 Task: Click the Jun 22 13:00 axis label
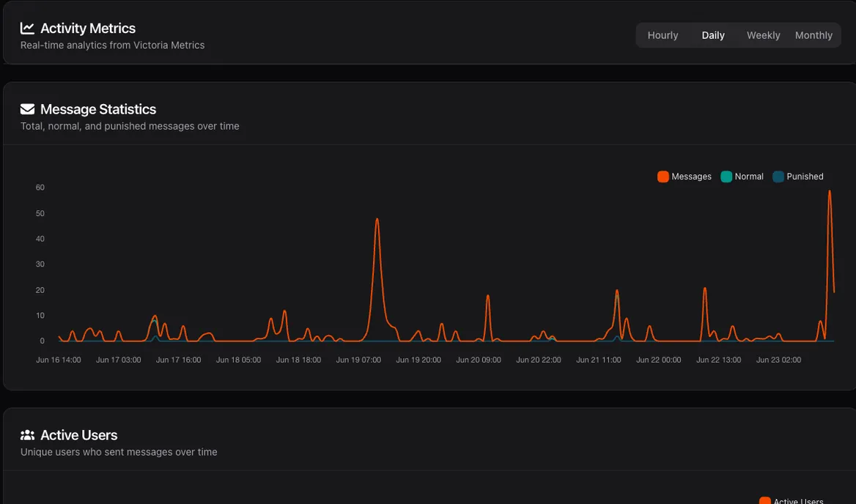point(719,360)
